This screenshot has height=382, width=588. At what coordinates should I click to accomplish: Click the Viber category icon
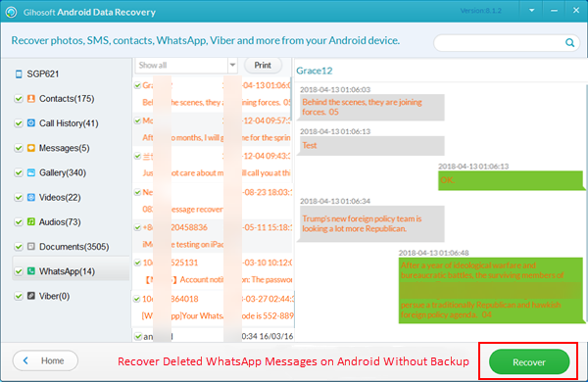(31, 296)
